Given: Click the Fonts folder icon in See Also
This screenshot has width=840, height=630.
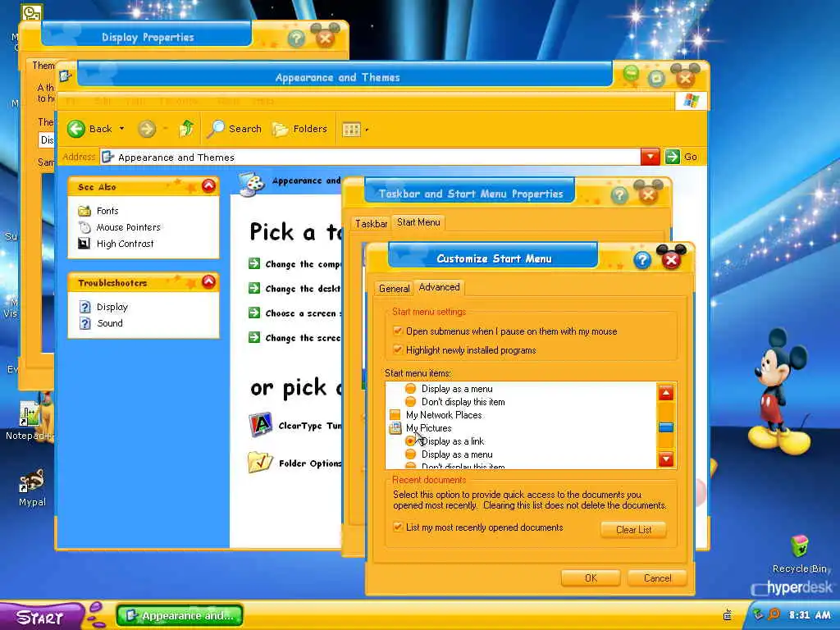Looking at the screenshot, I should point(84,211).
